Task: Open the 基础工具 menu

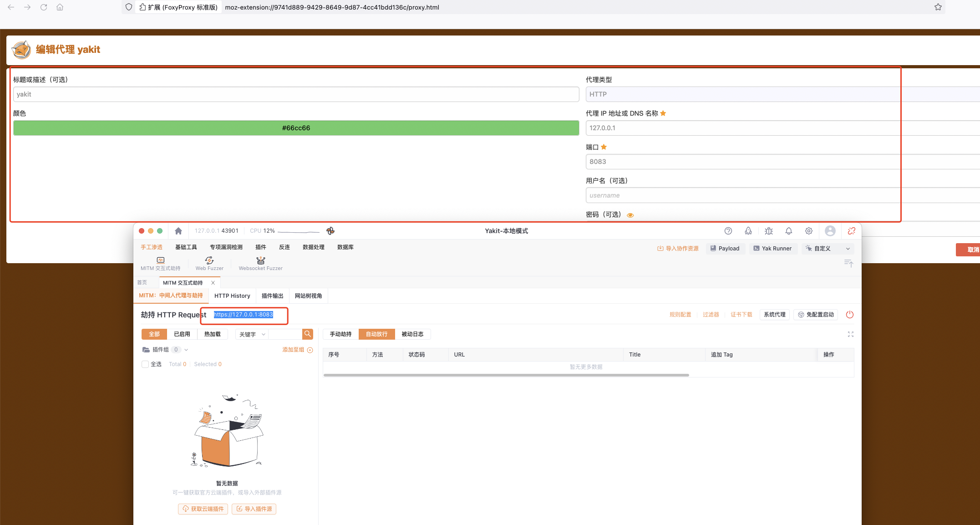Action: click(x=186, y=247)
